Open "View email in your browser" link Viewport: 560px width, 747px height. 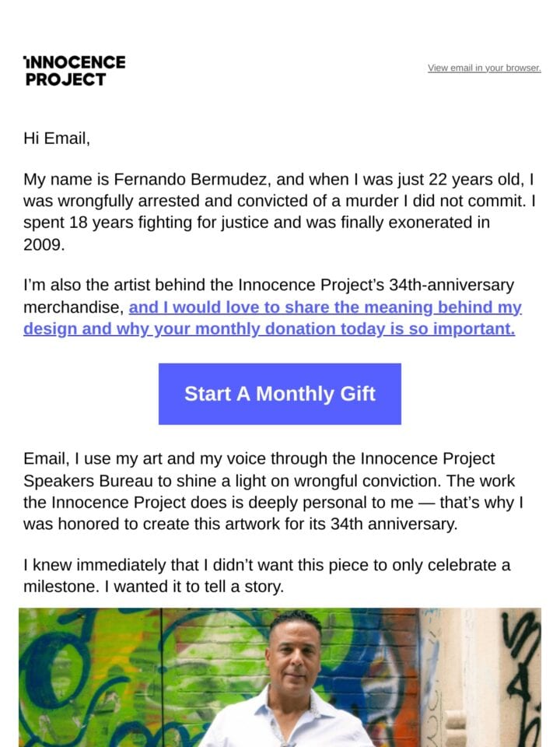tap(484, 68)
